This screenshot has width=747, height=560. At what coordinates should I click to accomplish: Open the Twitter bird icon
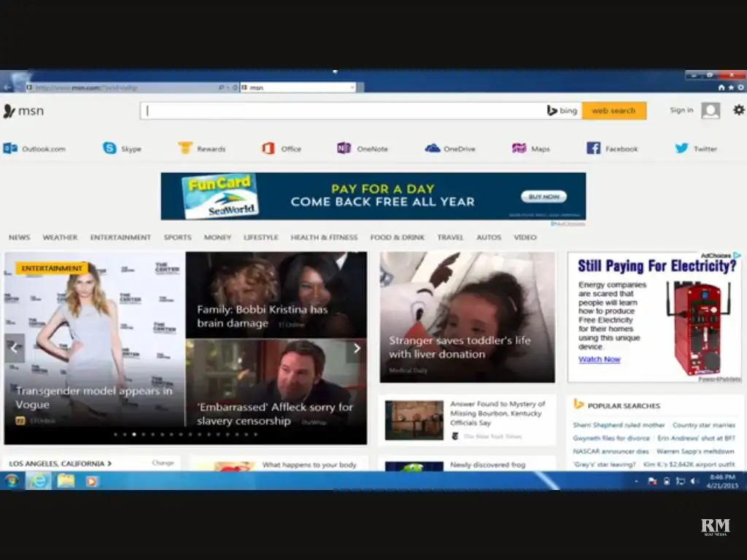pos(681,148)
